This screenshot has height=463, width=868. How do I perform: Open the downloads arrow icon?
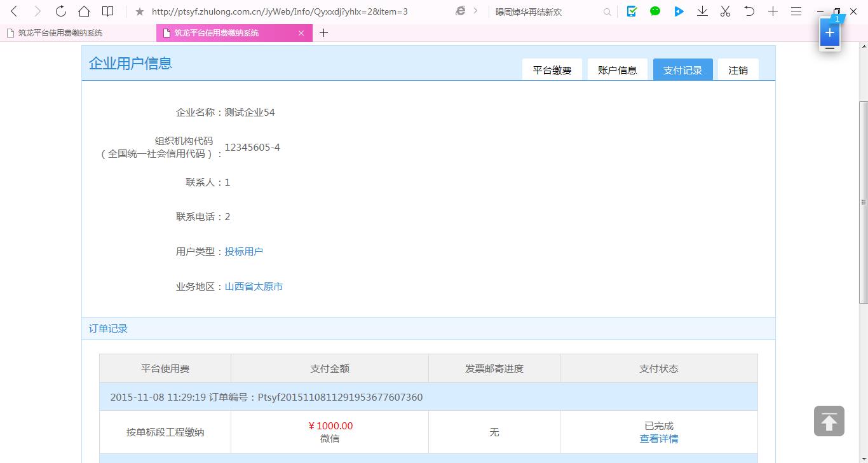702,11
